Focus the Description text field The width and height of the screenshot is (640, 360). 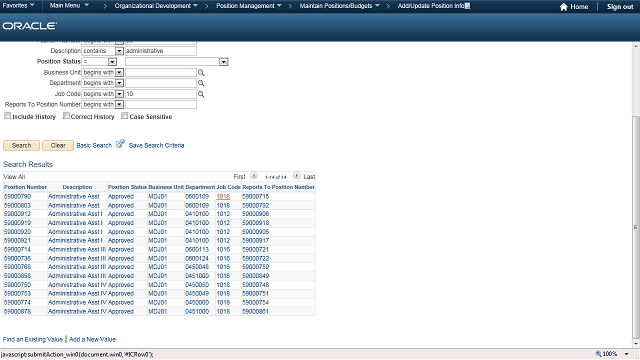pyautogui.click(x=161, y=51)
